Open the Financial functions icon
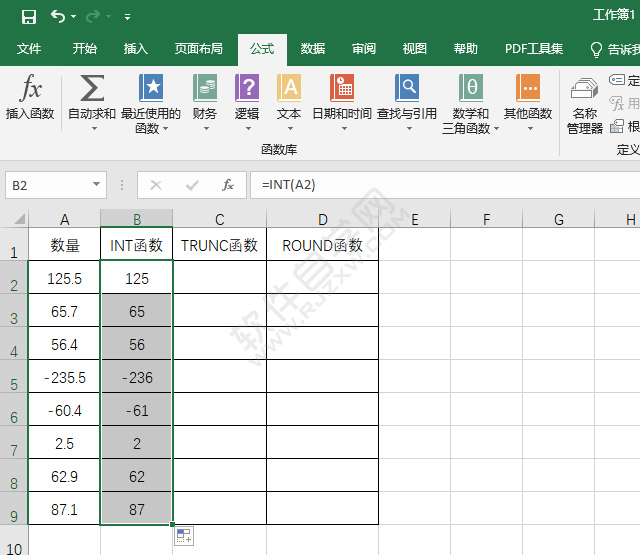This screenshot has height=555, width=640. (205, 90)
